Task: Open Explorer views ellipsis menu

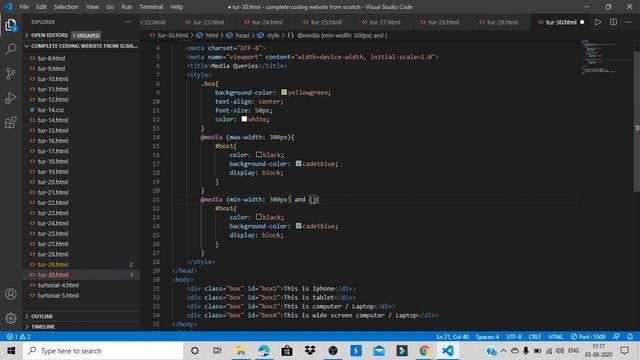Action: pyautogui.click(x=128, y=22)
